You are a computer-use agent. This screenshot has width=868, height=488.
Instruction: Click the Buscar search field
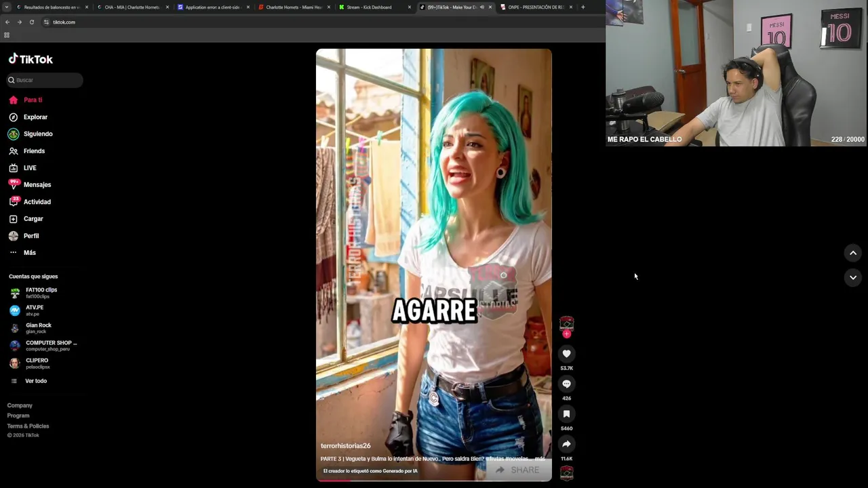[x=45, y=80]
